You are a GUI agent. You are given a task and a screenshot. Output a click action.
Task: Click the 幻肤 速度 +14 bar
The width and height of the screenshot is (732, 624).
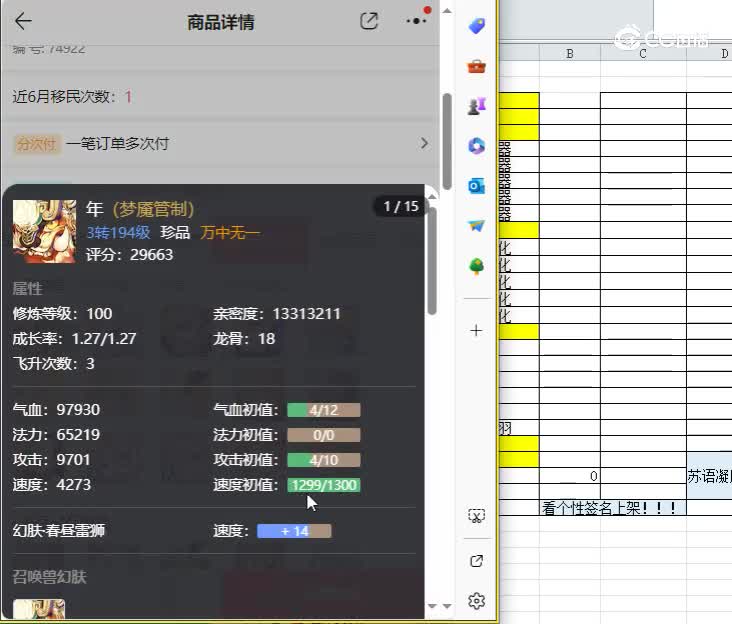tap(294, 531)
